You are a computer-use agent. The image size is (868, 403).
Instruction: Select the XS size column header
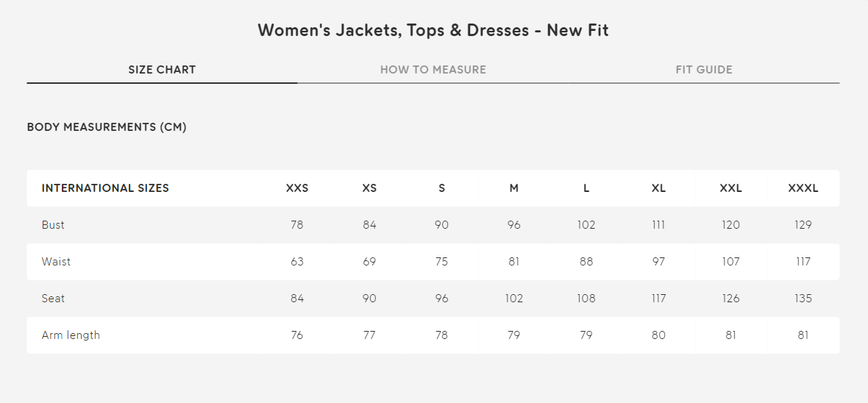(369, 188)
